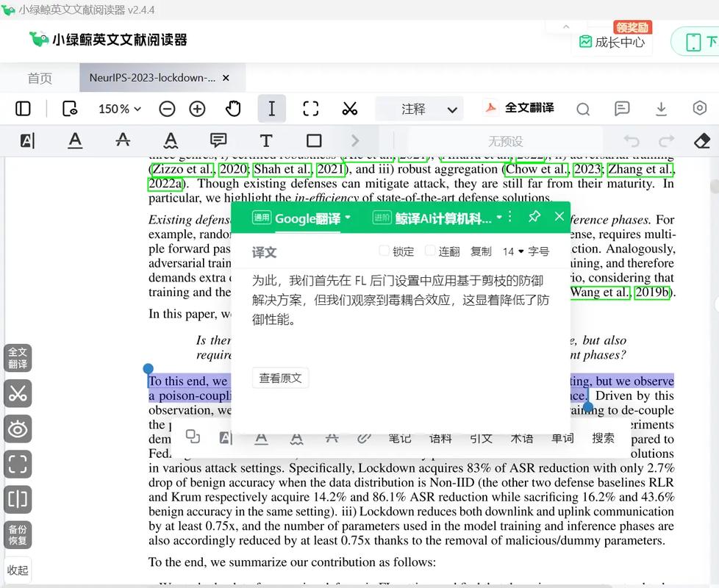The image size is (719, 588).
Task: Click 复制 to copy the translation
Action: [x=481, y=251]
